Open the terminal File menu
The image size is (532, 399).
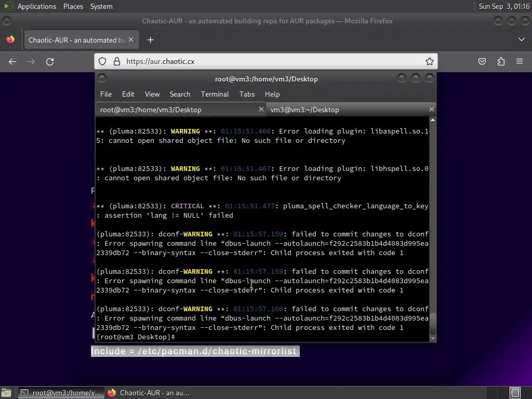pos(106,94)
